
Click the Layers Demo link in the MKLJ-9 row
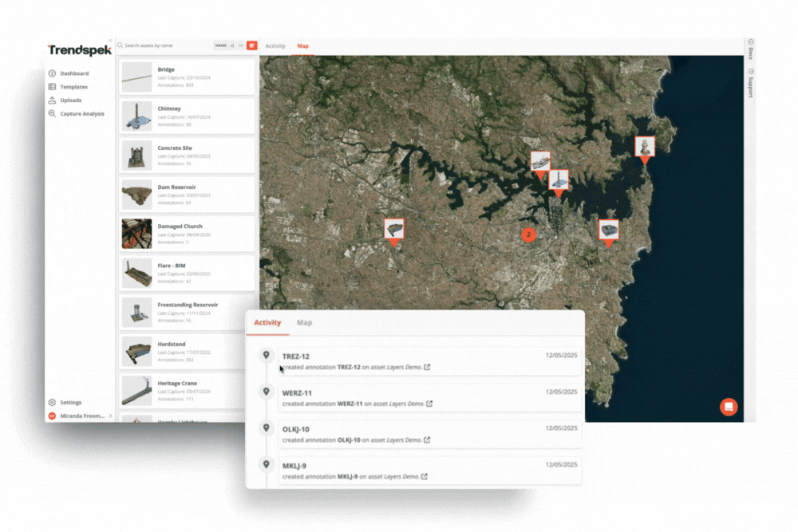coord(401,476)
